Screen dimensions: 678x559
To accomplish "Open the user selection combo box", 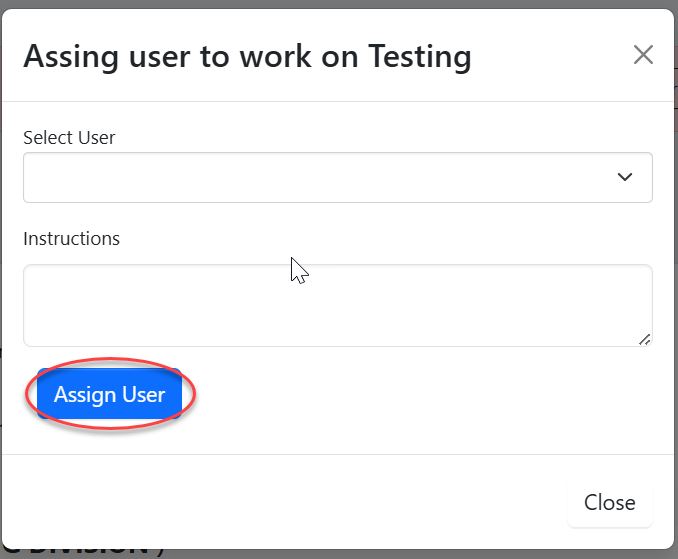I will point(337,177).
